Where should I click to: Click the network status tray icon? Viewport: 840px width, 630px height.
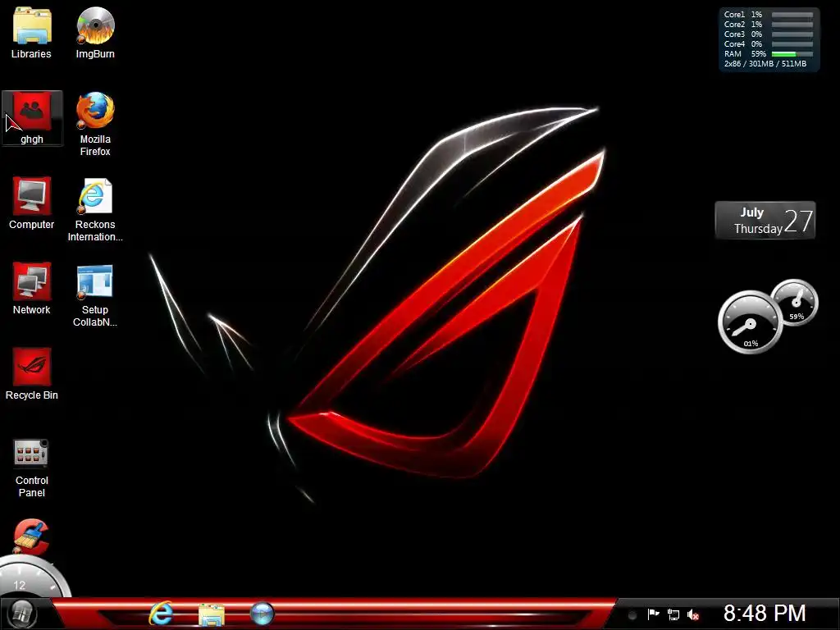(673, 614)
